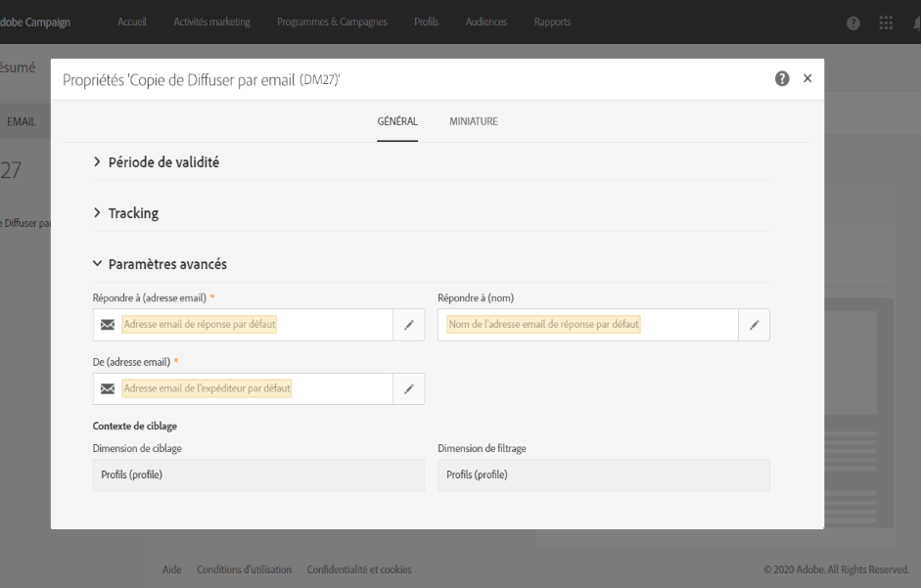Click pencil icon for De (adresse email)
Viewport: 921px width, 588px height.
click(x=409, y=388)
